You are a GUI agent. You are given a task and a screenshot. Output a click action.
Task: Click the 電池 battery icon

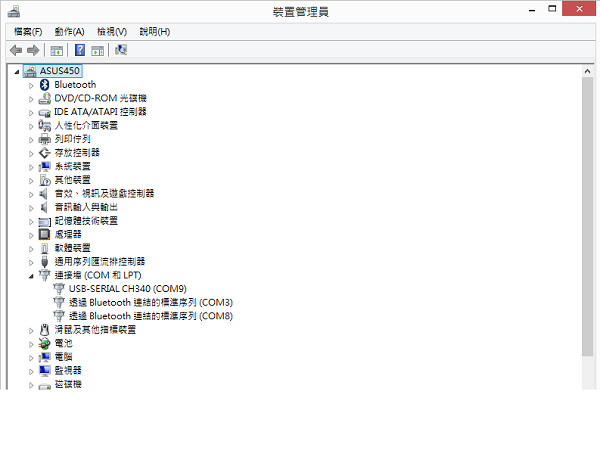click(44, 344)
